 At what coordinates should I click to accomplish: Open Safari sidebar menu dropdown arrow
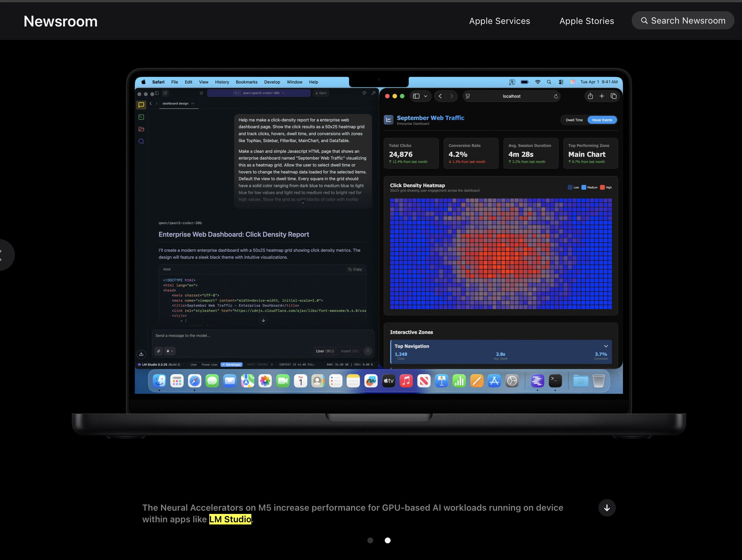[425, 96]
